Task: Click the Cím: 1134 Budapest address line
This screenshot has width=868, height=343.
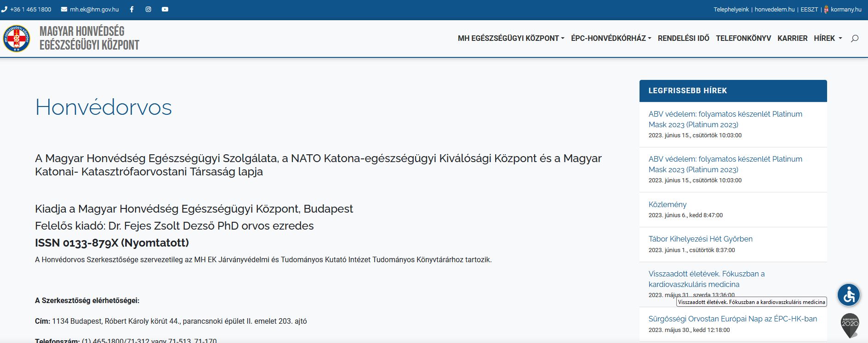Action: pyautogui.click(x=171, y=321)
